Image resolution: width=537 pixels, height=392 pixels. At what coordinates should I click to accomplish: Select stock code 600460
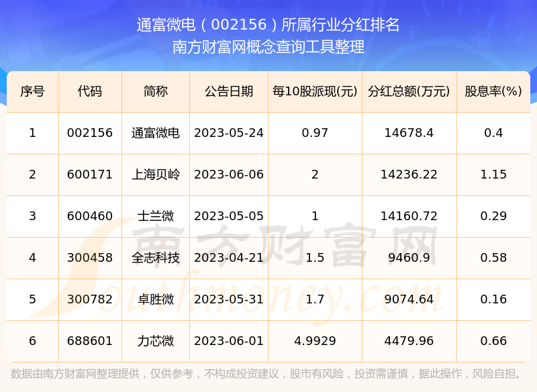pos(90,216)
